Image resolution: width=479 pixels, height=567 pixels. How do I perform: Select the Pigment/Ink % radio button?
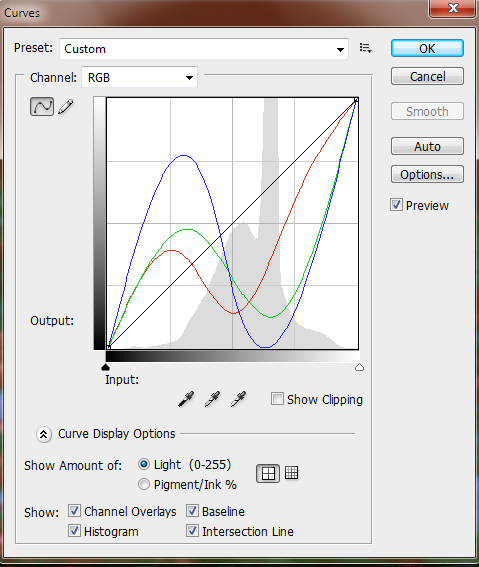144,484
